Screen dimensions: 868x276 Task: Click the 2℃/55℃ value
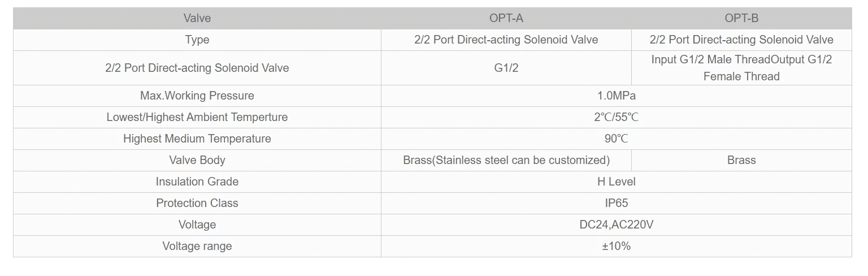pyautogui.click(x=616, y=117)
